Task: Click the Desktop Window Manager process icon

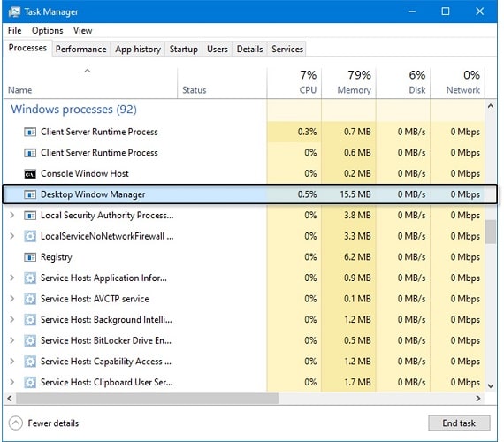Action: pos(30,194)
